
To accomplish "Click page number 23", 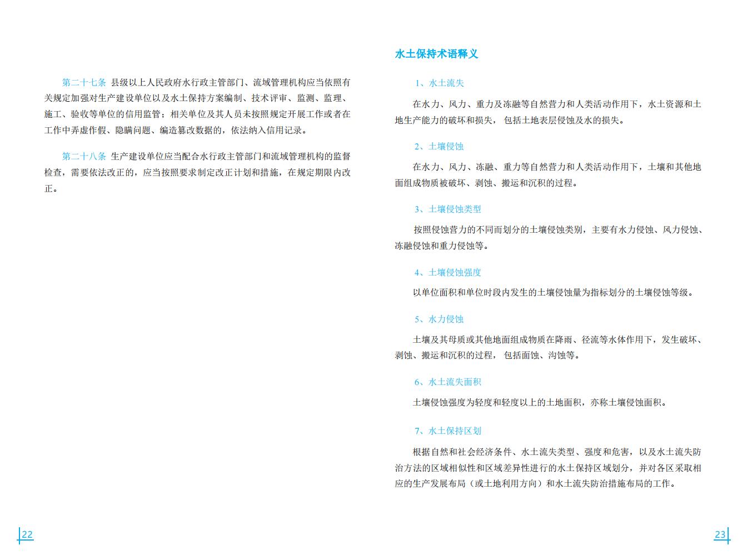I will coord(720,535).
